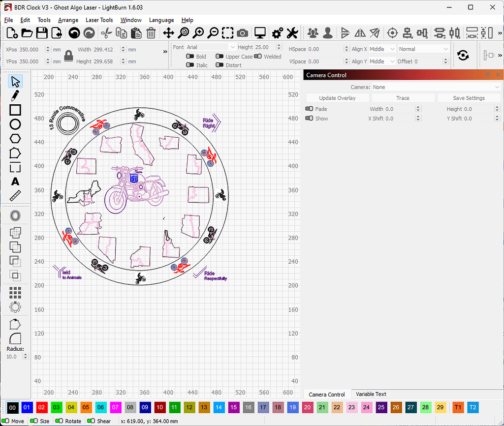This screenshot has width=504, height=426.
Task: Switch to the Variable Text tab
Action: tap(371, 395)
